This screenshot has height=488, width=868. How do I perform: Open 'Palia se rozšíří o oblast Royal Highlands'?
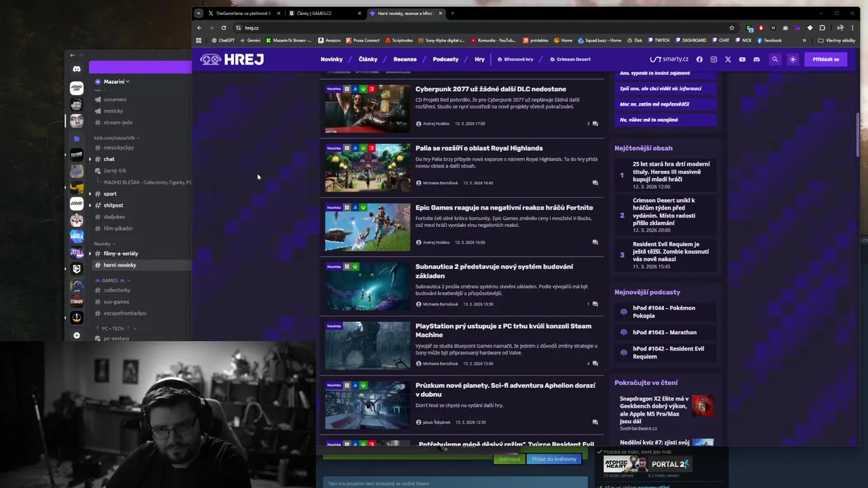pos(479,148)
